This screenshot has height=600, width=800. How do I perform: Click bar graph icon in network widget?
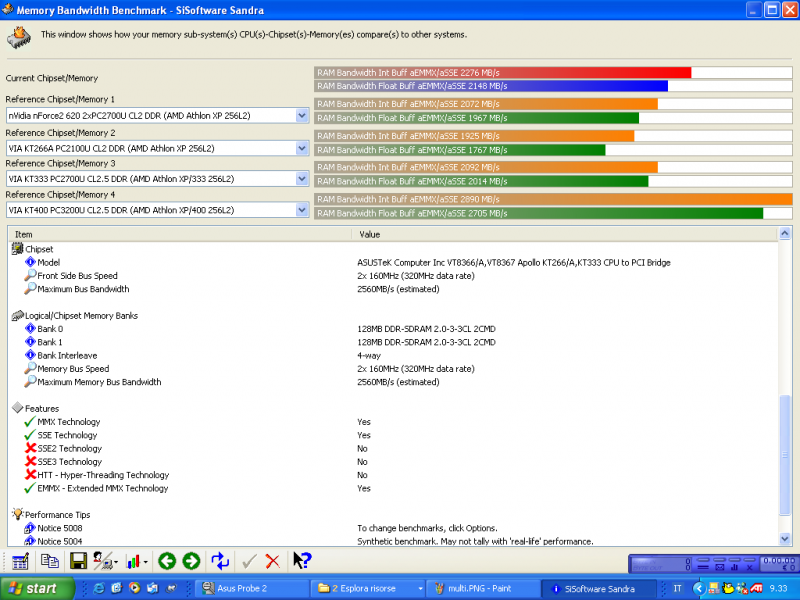[x=735, y=567]
